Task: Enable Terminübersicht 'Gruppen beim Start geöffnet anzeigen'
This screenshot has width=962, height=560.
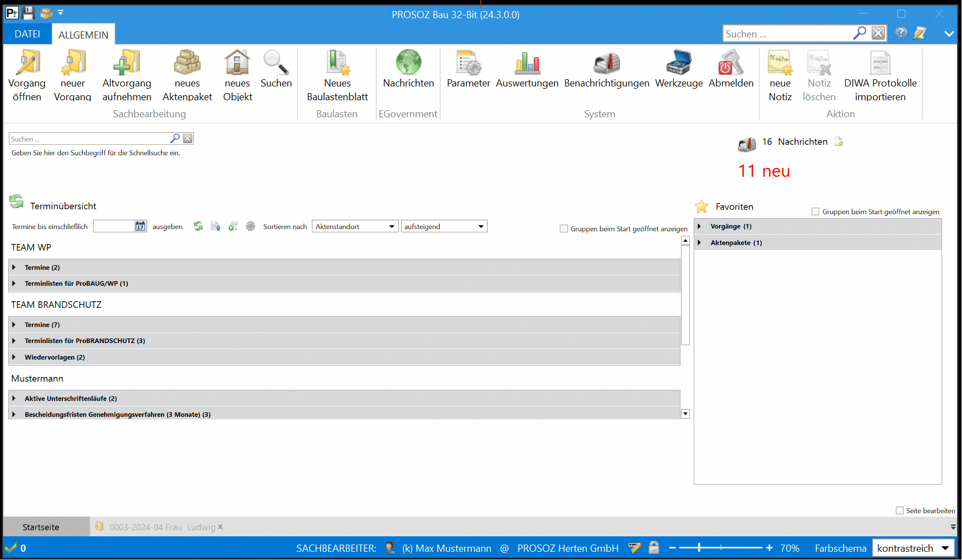Action: click(564, 229)
